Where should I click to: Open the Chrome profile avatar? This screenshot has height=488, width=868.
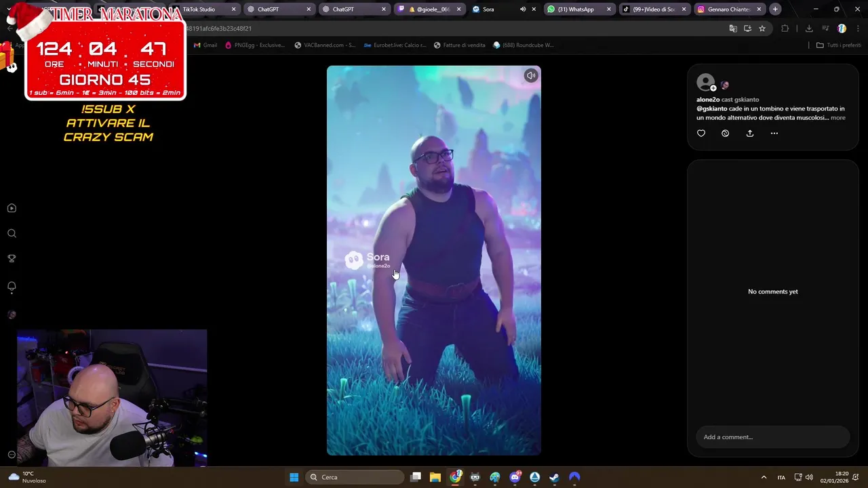pyautogui.click(x=842, y=28)
